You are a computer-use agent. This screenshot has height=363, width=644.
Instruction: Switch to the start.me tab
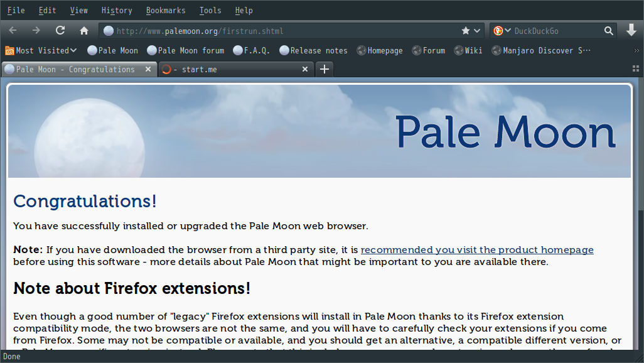pos(236,70)
